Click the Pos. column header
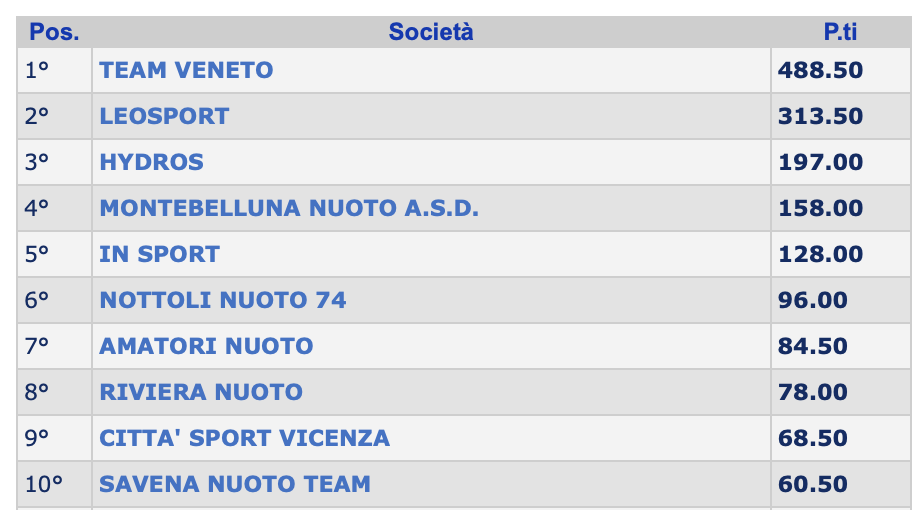924x510 pixels. pos(54,32)
